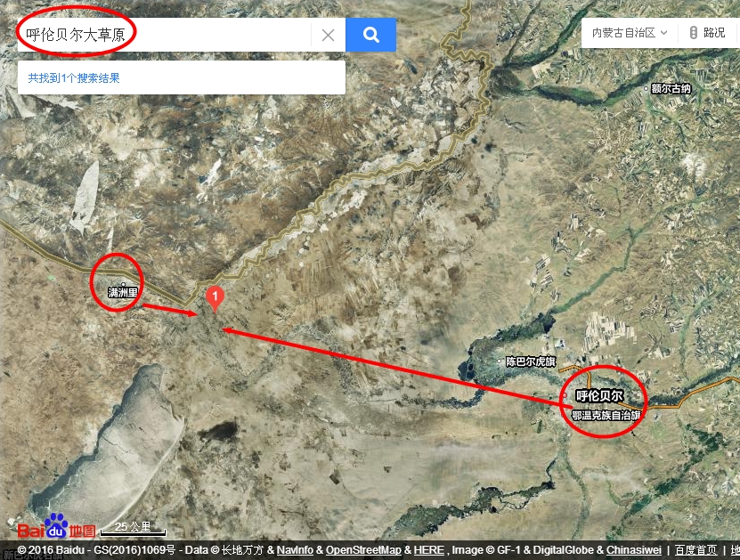
Task: Expand the chevron next to 内蒙古自治区
Action: [664, 33]
